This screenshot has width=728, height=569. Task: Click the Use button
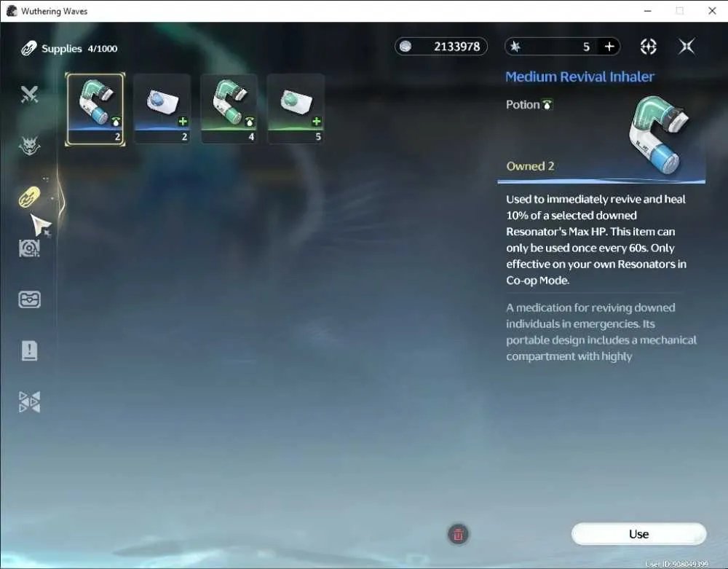[x=639, y=534]
